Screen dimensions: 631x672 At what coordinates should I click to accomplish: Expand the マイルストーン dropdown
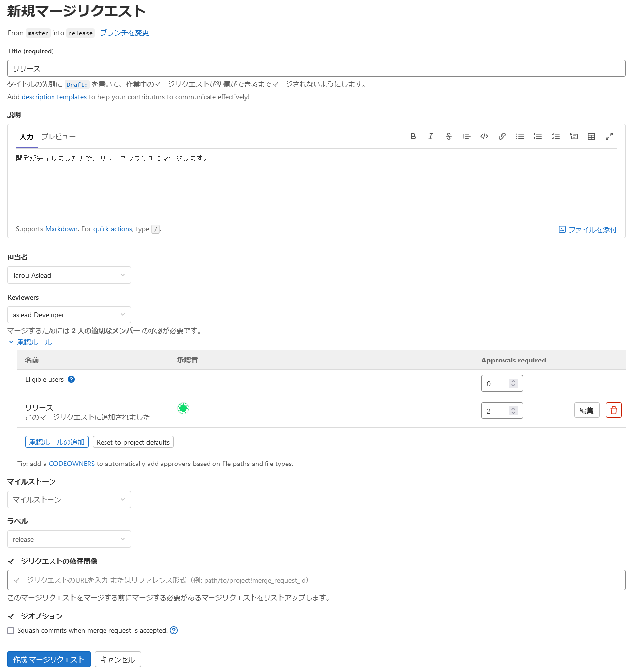[69, 500]
